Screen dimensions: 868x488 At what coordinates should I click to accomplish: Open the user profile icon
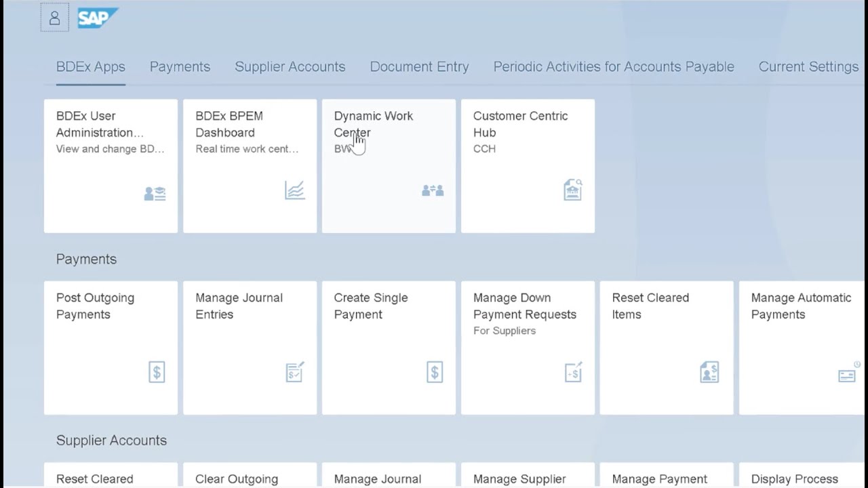click(54, 18)
